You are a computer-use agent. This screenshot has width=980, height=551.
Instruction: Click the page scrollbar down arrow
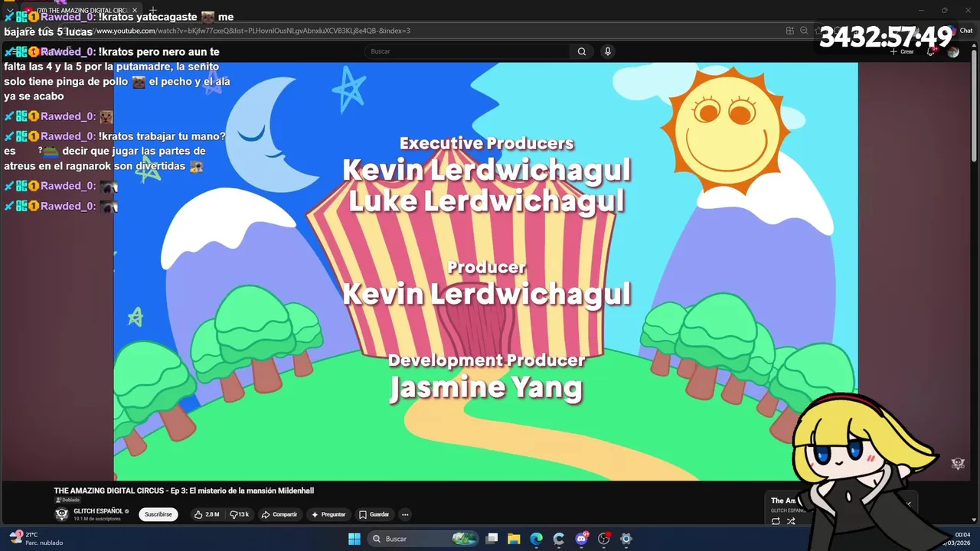975,520
